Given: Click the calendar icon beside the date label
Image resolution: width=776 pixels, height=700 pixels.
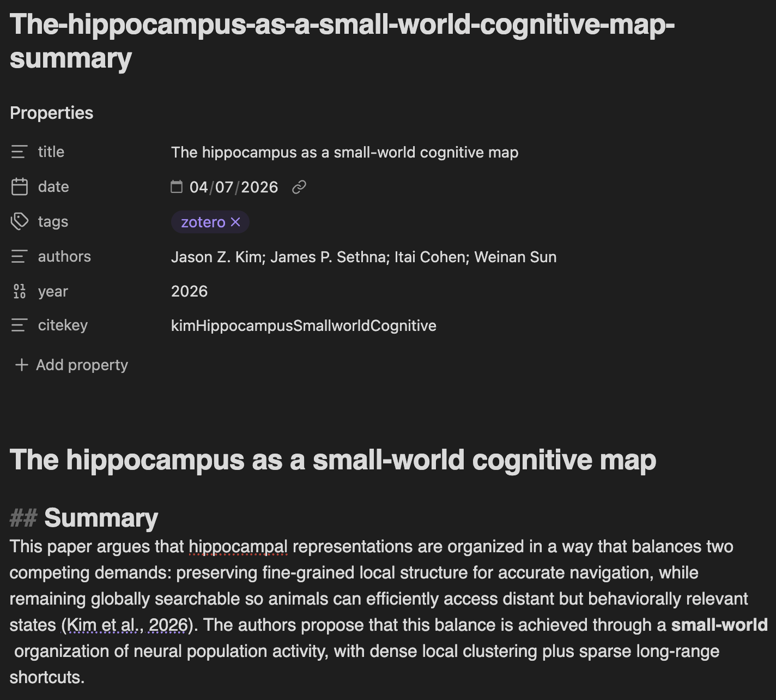Looking at the screenshot, I should (19, 186).
